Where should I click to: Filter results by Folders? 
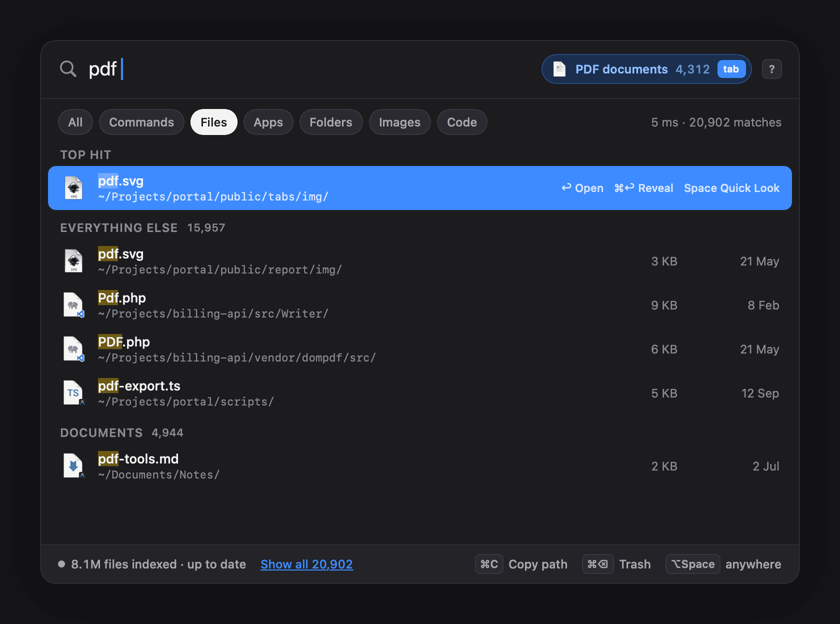click(x=331, y=122)
